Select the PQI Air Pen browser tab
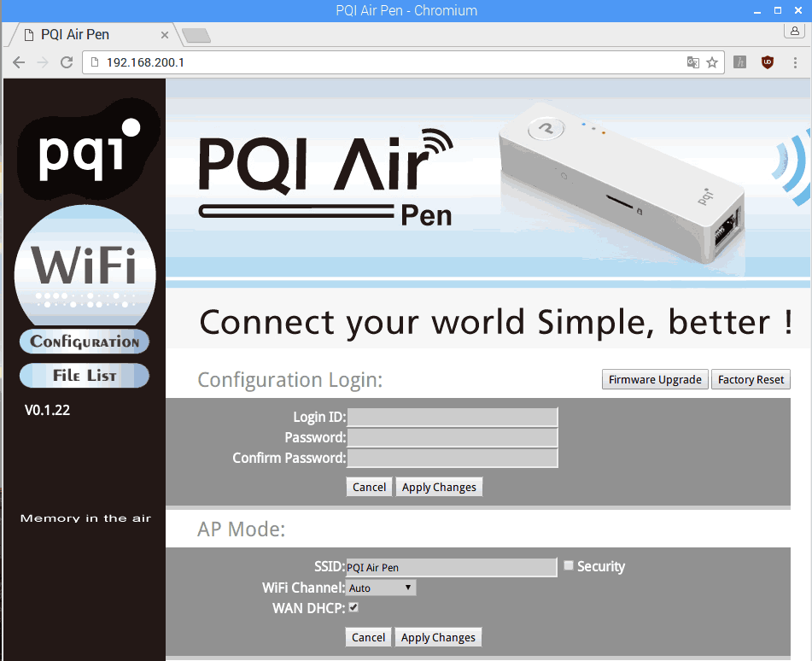 point(93,35)
